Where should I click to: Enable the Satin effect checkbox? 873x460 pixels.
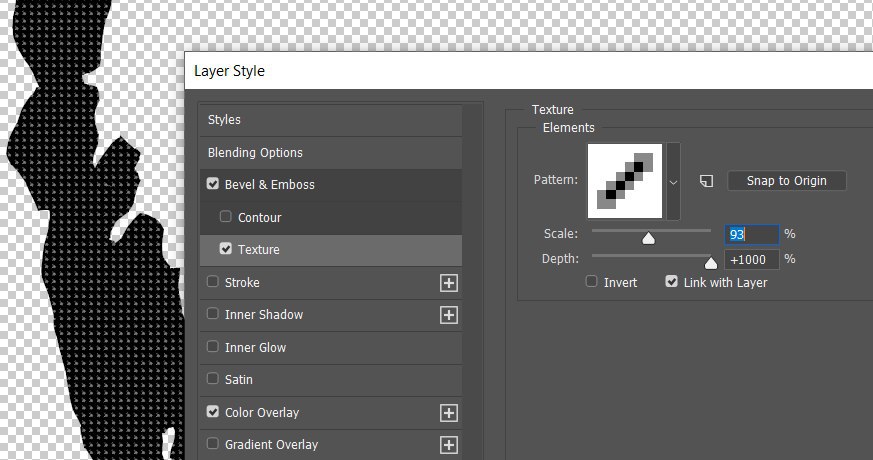click(213, 379)
